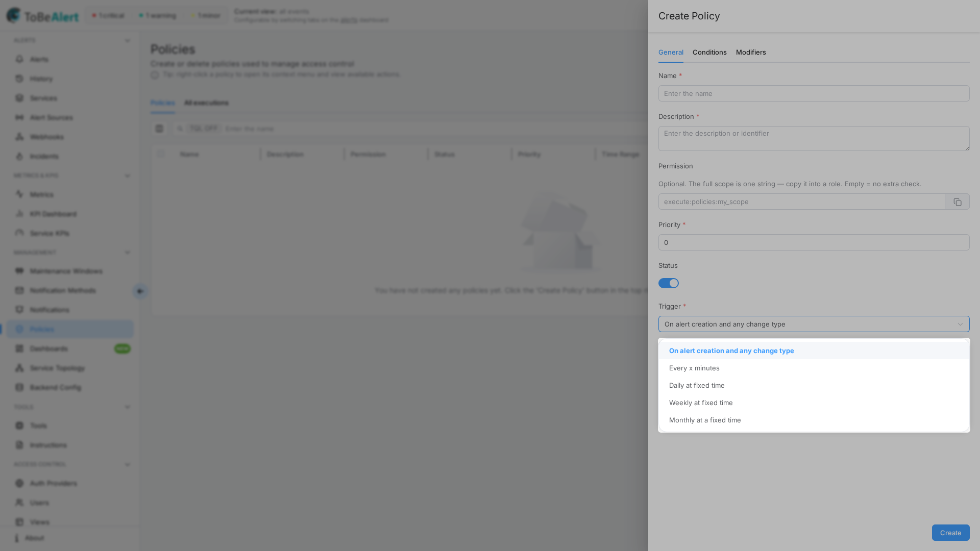Open Maintenance Windows sidebar item
980x551 pixels.
point(70,271)
